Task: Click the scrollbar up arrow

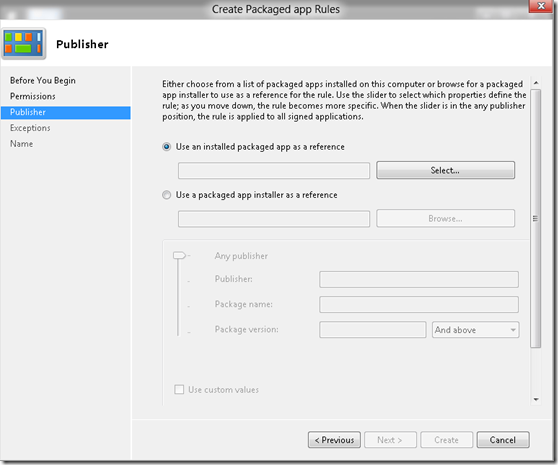Action: coord(536,83)
